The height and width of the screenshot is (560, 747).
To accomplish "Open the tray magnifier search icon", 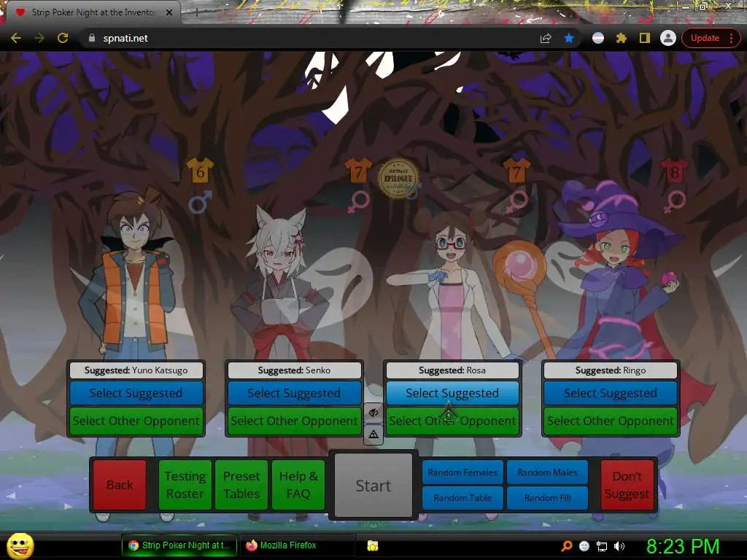I will [x=566, y=546].
